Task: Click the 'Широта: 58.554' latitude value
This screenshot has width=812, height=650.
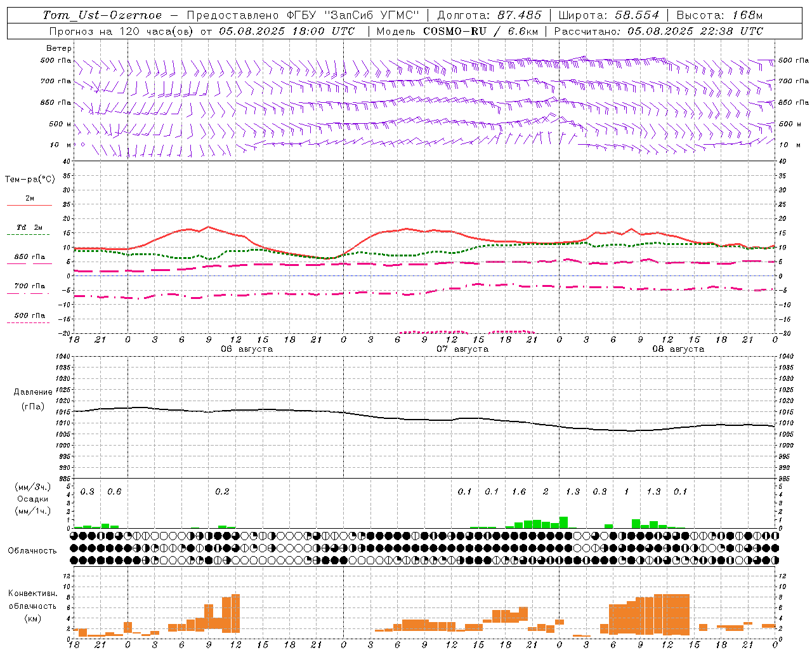Action: tap(609, 15)
